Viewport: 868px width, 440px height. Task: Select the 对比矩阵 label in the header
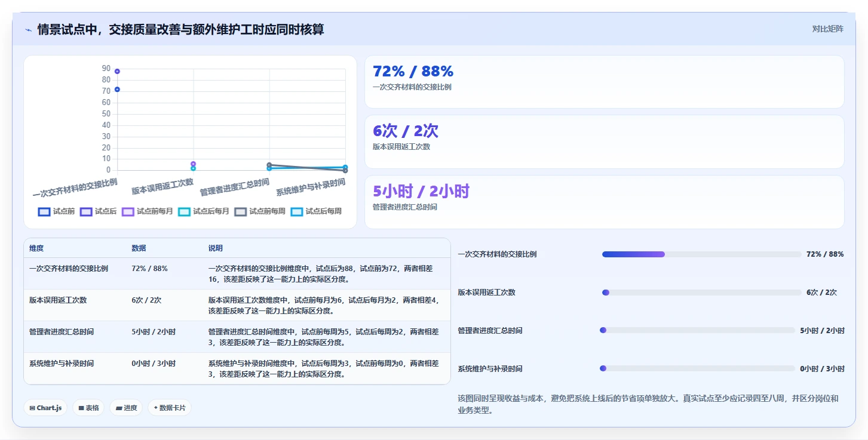point(827,29)
